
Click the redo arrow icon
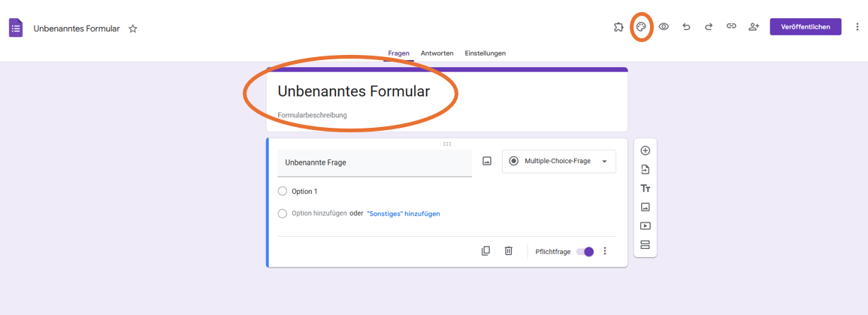709,27
